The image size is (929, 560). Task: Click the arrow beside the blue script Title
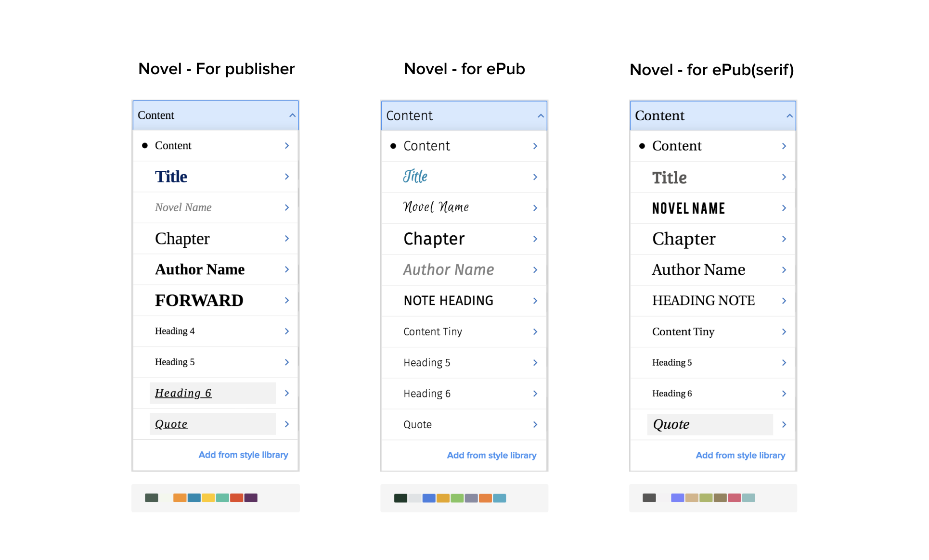tap(535, 177)
